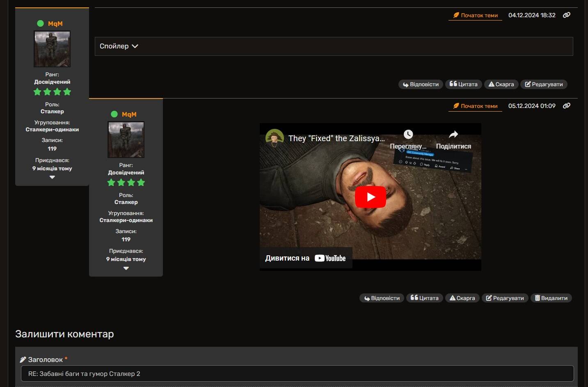
Task: Click Цитата on the second post
Action: [424, 298]
